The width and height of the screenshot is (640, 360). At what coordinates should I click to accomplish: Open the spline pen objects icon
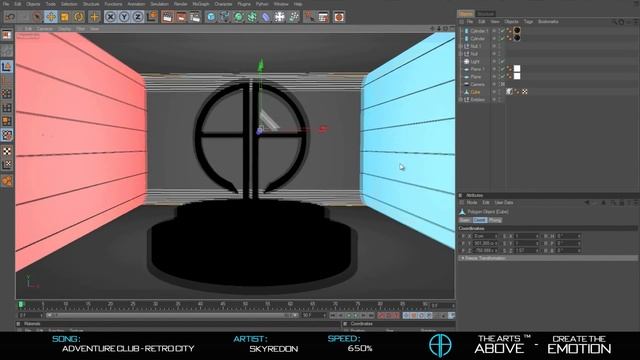[x=225, y=17]
